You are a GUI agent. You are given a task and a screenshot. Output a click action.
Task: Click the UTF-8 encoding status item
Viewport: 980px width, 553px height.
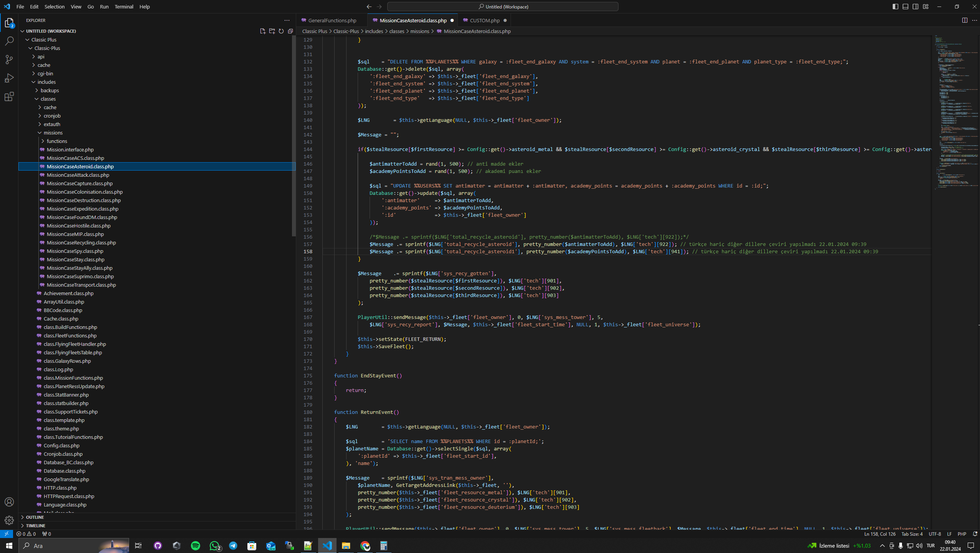click(935, 534)
